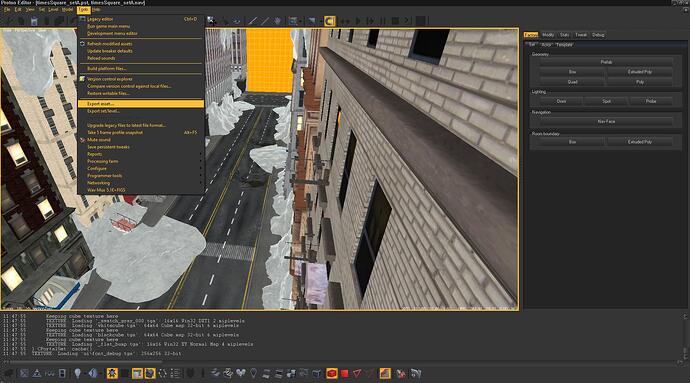Expand the Networking submenu
The width and height of the screenshot is (690, 383).
(141, 183)
